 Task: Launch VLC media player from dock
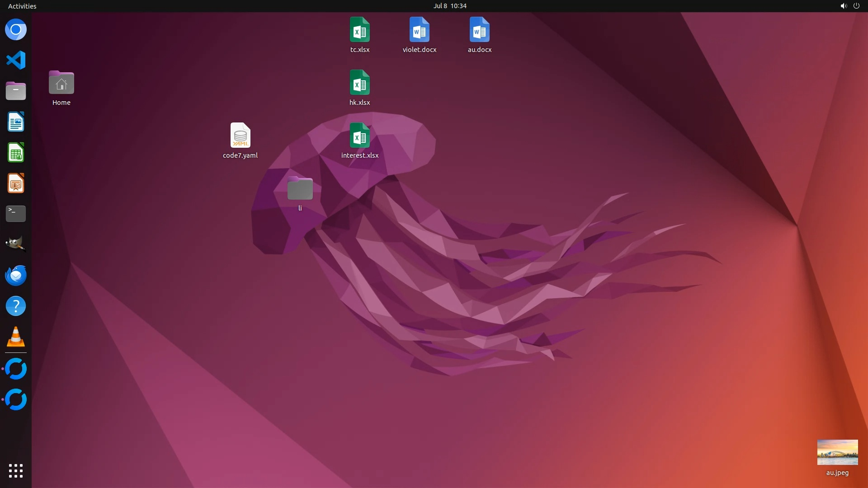click(16, 337)
